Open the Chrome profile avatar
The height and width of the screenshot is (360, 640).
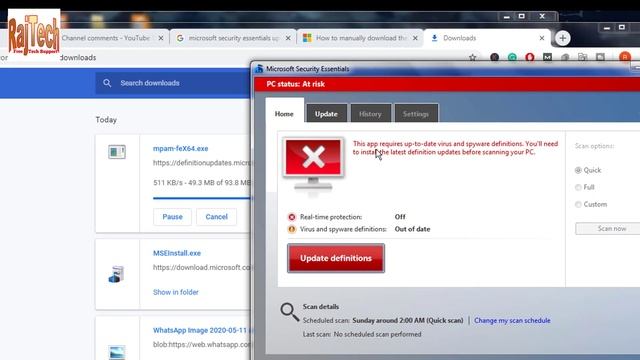[624, 58]
